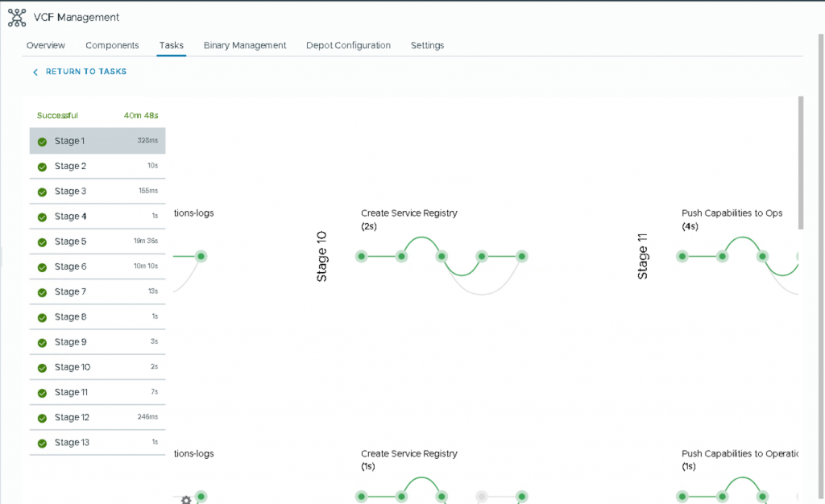Click the Return to Tasks link

(x=85, y=72)
